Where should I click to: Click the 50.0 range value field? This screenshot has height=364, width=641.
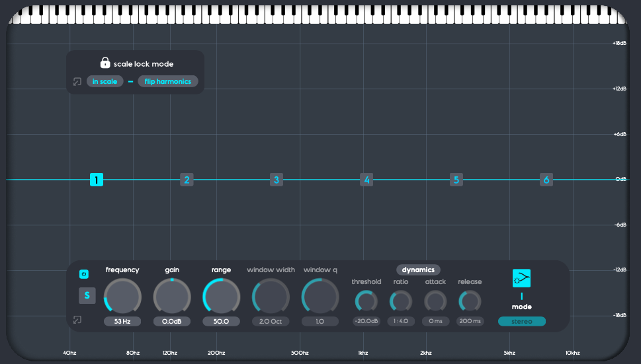[x=221, y=321]
